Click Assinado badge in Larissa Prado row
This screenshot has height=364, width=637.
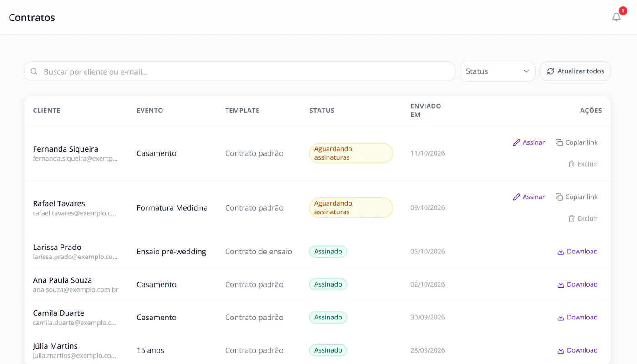click(328, 252)
